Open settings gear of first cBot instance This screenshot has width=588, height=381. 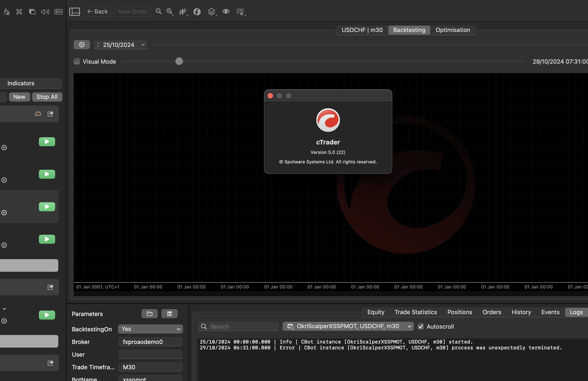4,148
